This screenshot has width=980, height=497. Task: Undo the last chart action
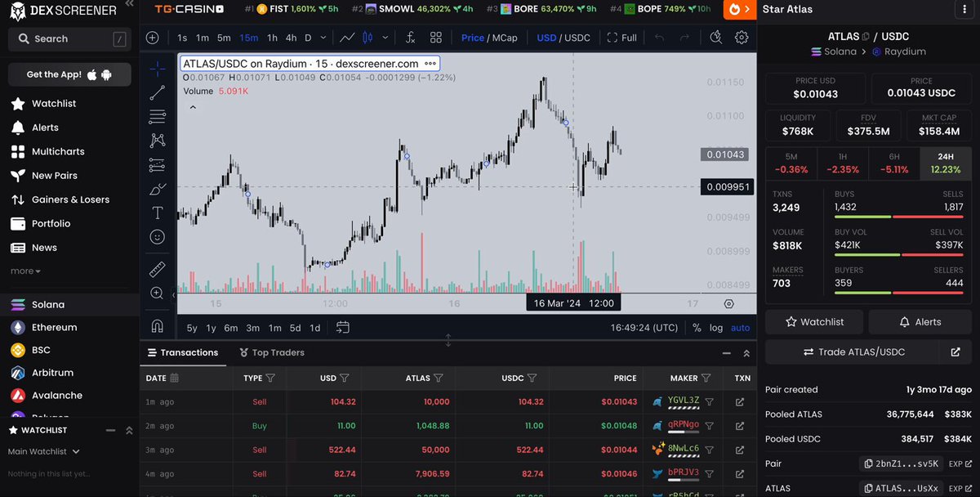point(660,38)
